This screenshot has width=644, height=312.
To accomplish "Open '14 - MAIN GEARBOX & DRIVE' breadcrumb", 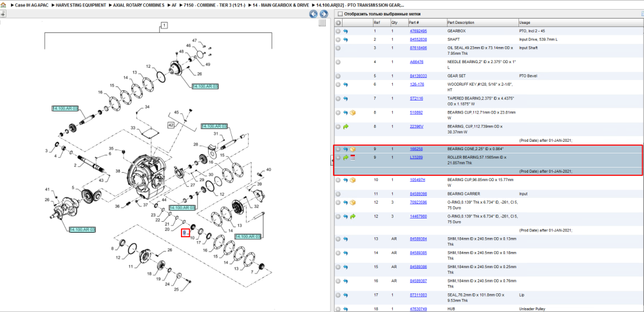I will (279, 5).
